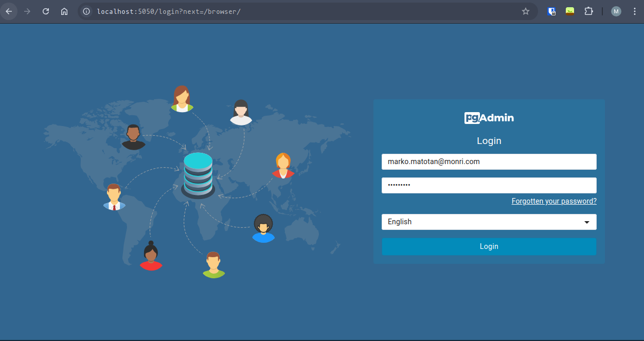
Task: Go back using the browser back arrow
Action: [x=9, y=11]
